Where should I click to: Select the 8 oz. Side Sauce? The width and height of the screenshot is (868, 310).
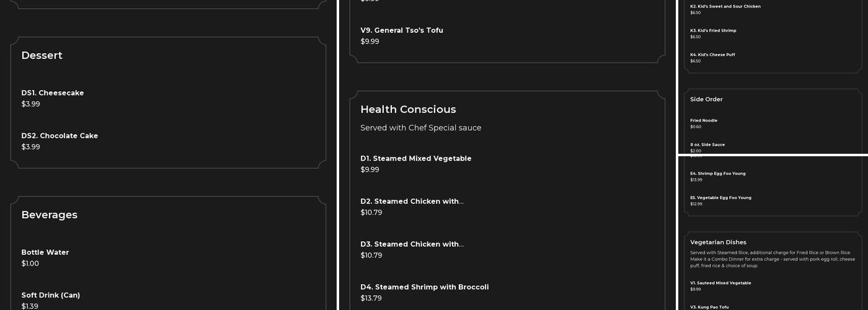(x=707, y=144)
